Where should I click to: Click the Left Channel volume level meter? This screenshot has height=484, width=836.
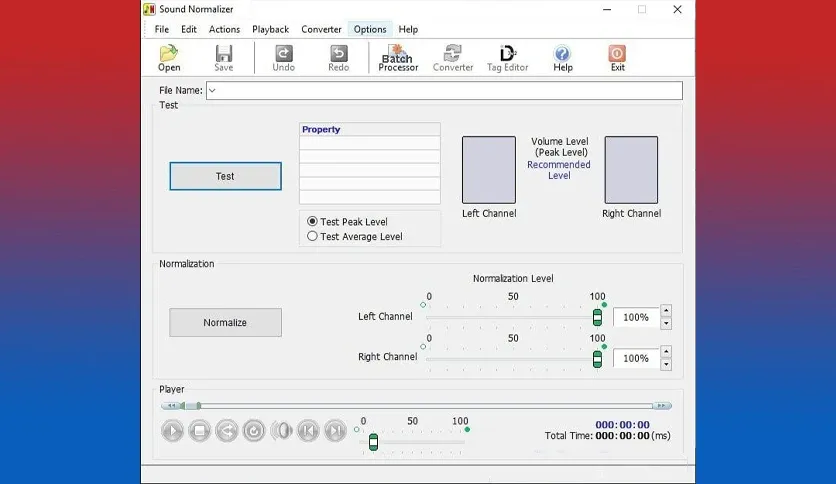coord(488,170)
